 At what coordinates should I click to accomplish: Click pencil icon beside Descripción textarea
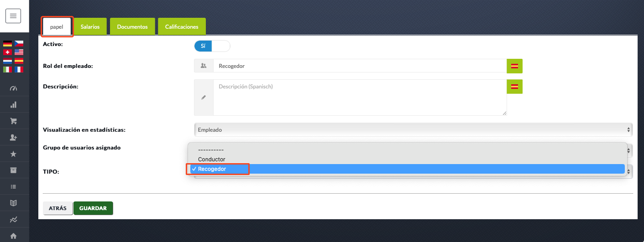click(x=204, y=97)
